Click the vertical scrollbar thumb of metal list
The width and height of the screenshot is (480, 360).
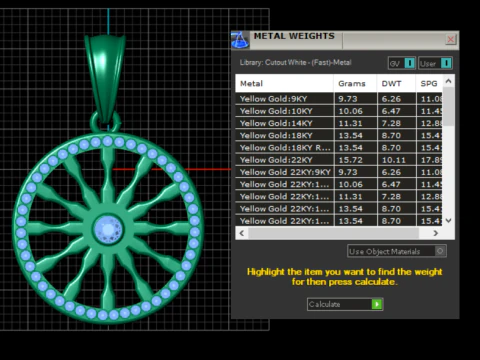tap(449, 107)
